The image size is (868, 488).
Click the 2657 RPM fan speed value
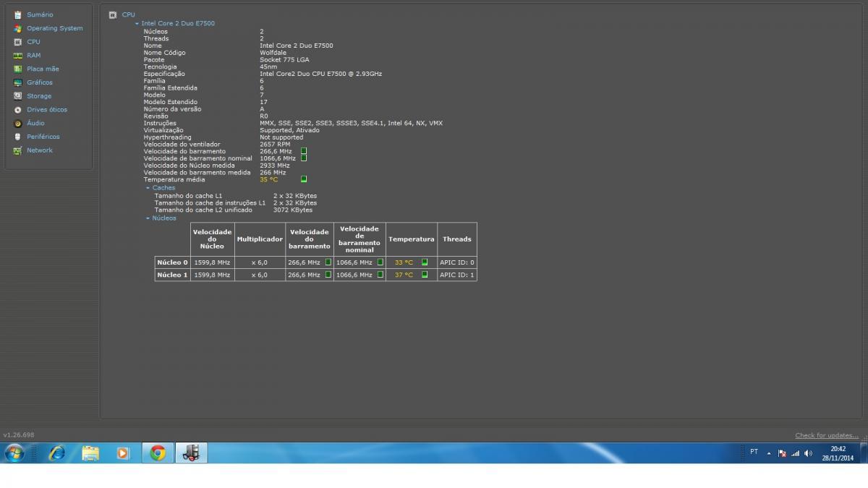pos(275,144)
